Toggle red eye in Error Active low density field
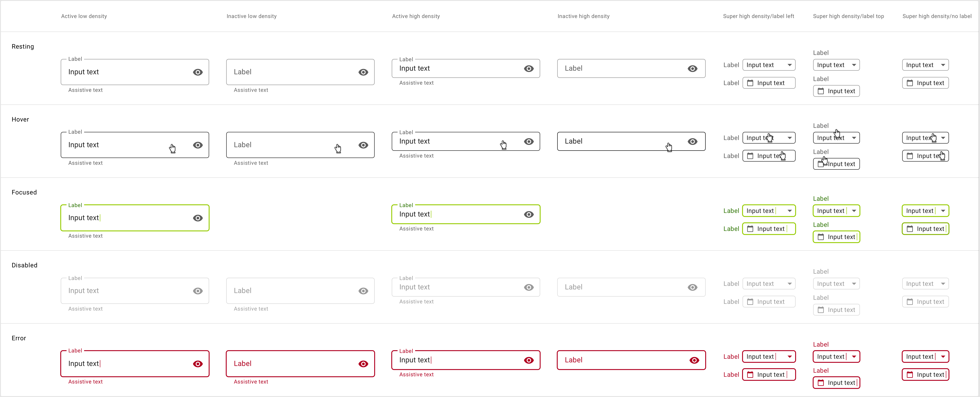Image resolution: width=980 pixels, height=397 pixels. coord(198,364)
